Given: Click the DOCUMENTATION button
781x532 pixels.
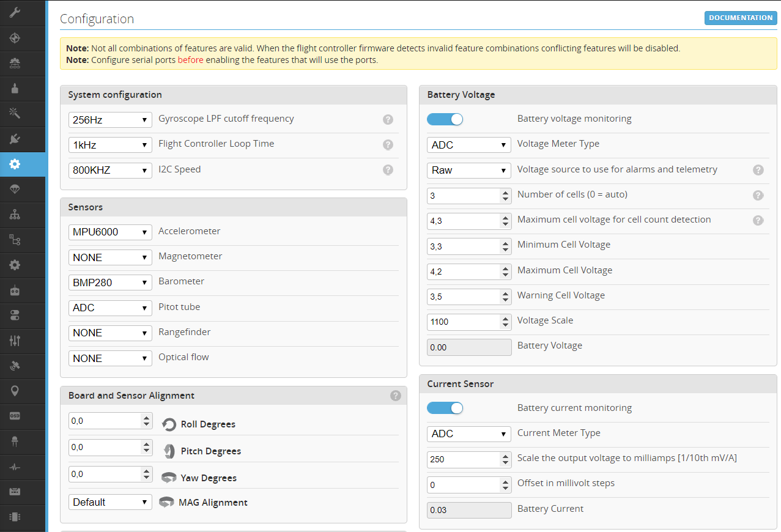Looking at the screenshot, I should 740,18.
